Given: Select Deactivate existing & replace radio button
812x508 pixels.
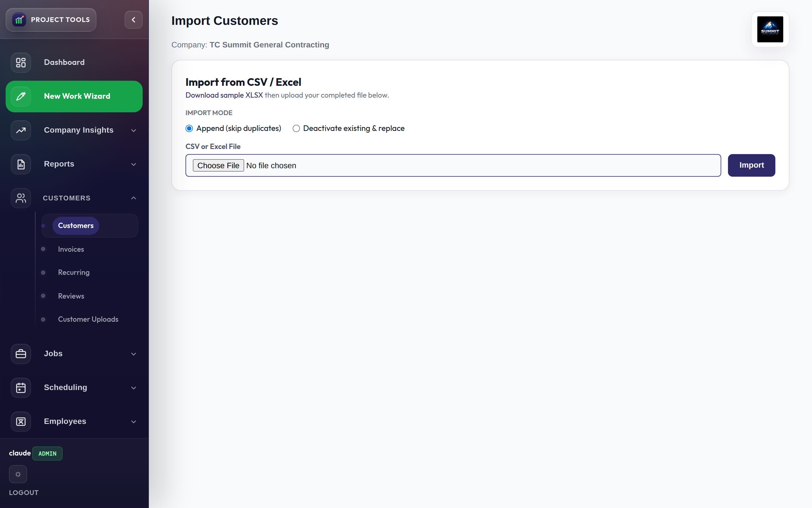Looking at the screenshot, I should coord(296,128).
